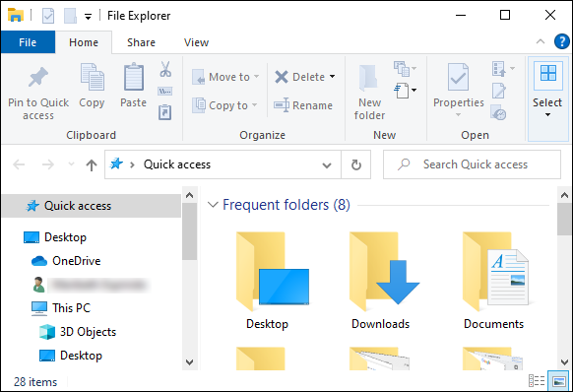Open the Desktop frequent folder
This screenshot has height=392, width=573.
pyautogui.click(x=273, y=281)
